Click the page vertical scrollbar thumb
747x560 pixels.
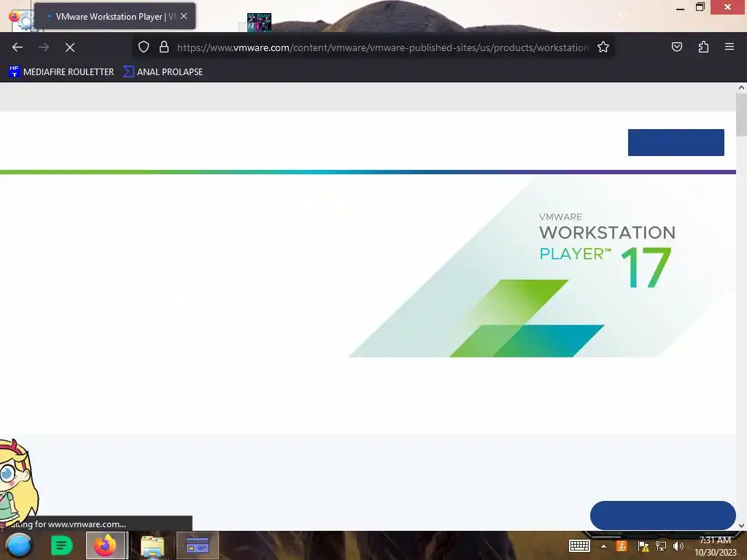pyautogui.click(x=741, y=114)
